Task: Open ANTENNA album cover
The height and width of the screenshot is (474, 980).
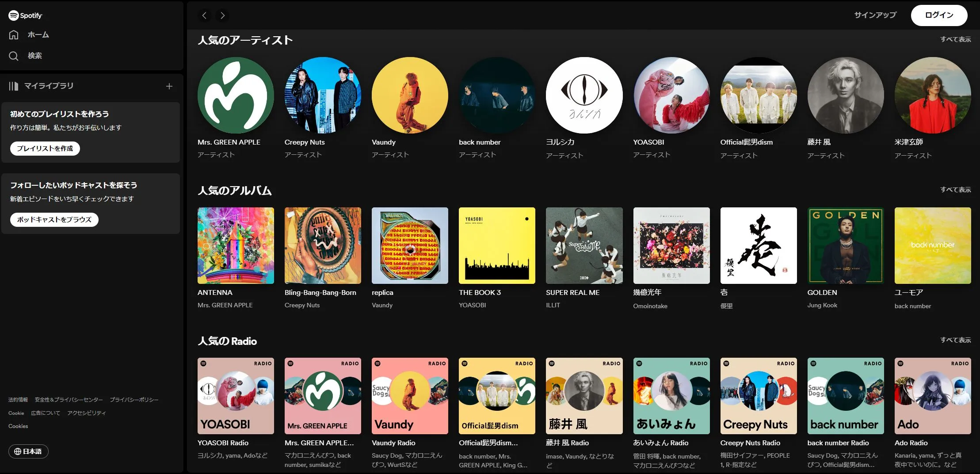Action: coord(236,245)
